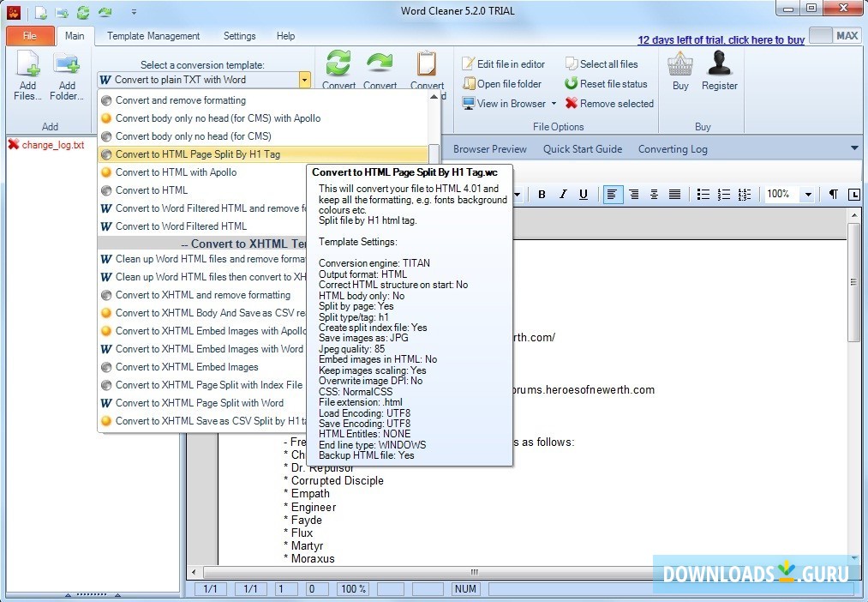
Task: Switch to Browser Preview tab
Action: [490, 149]
